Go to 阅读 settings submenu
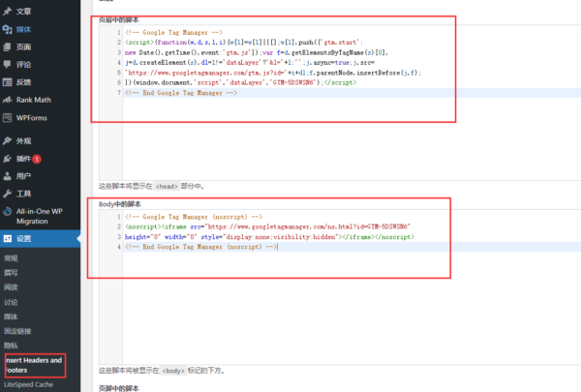Screen dimensions: 581x392 pyautogui.click(x=11, y=287)
